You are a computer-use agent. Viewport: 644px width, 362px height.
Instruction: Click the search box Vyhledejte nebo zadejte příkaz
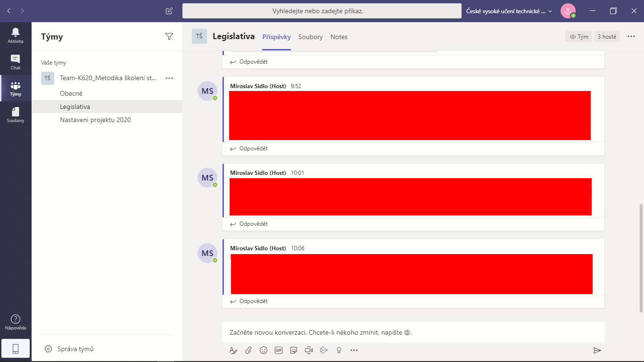click(x=322, y=11)
